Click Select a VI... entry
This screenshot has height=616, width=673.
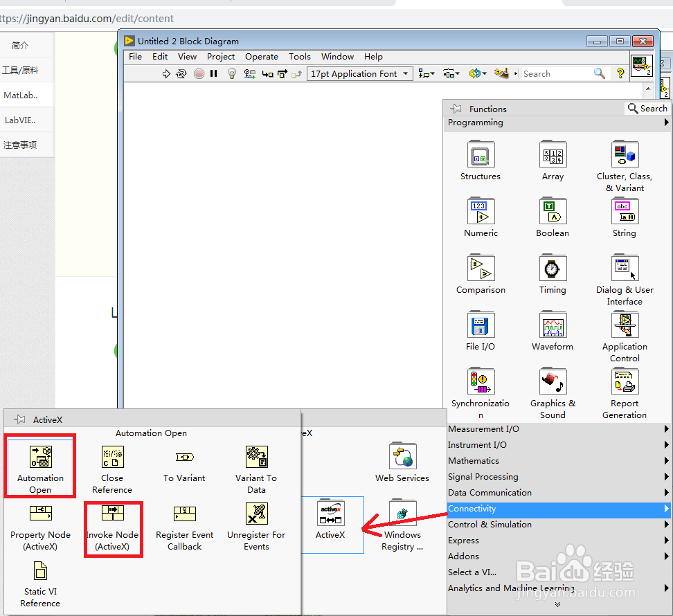click(472, 572)
